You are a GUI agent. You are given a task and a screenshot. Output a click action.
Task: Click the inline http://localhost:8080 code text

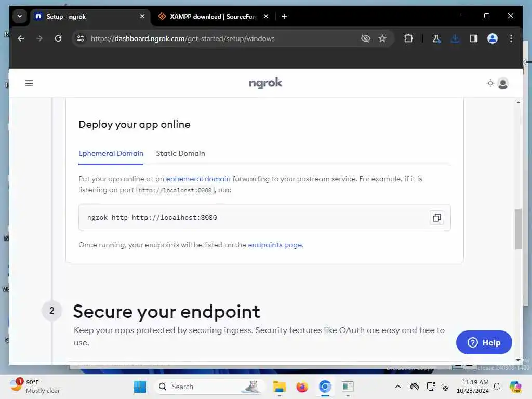point(175,190)
